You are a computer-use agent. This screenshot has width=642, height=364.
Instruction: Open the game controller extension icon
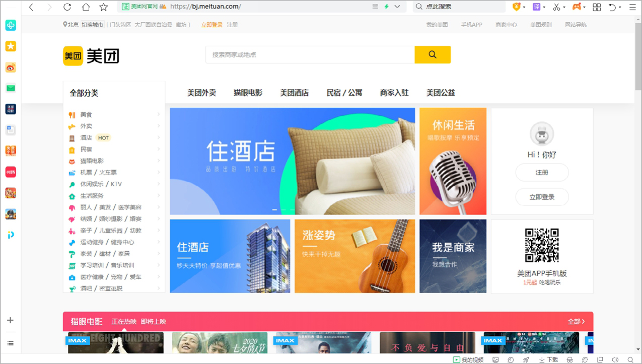[577, 7]
